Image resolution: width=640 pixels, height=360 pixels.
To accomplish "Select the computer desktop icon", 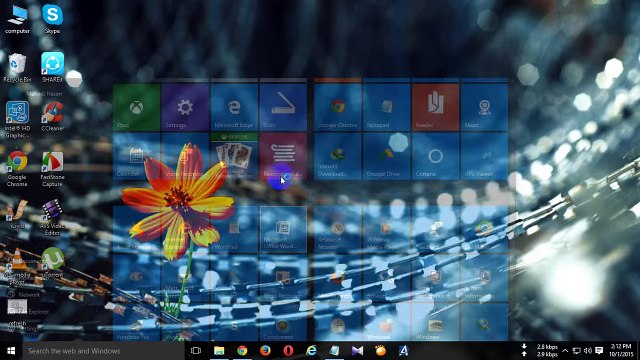I will coord(17,19).
